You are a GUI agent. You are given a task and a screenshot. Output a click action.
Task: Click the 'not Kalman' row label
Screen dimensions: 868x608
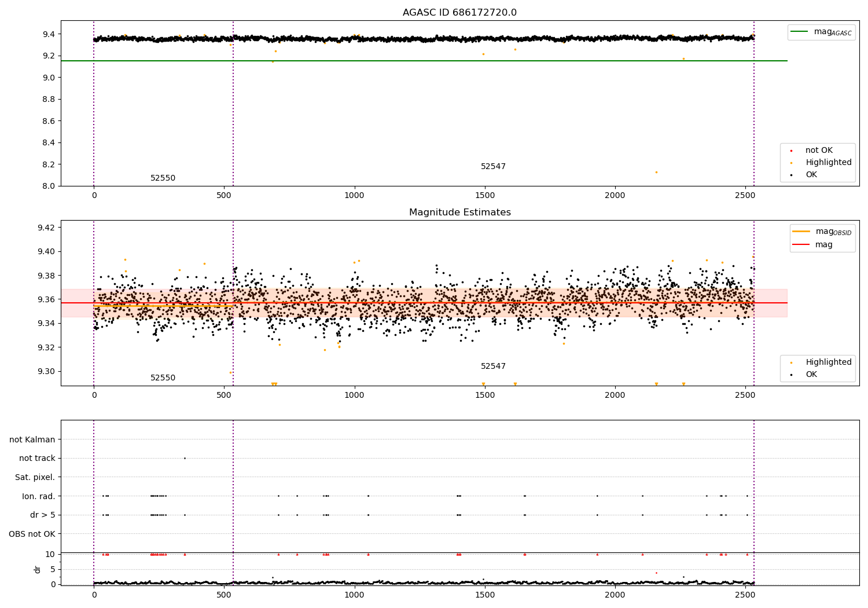(x=32, y=439)
